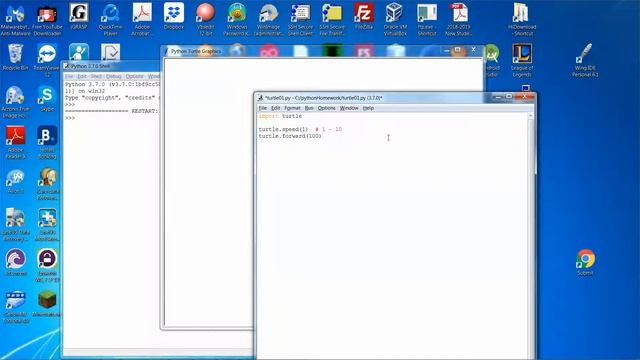The width and height of the screenshot is (640, 360).
Task: Click the 'import turtle' code line
Action: 280,116
